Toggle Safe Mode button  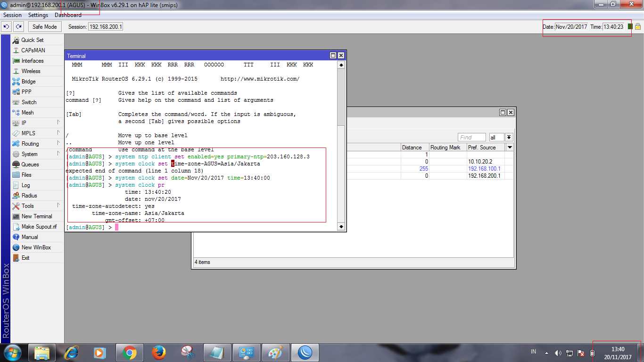[x=45, y=27]
